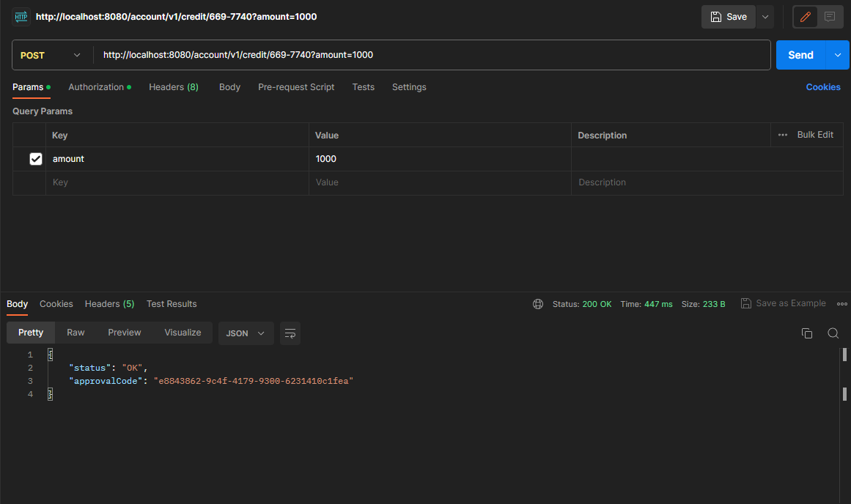Click the approvalCode value string
851x504 pixels.
tap(254, 382)
